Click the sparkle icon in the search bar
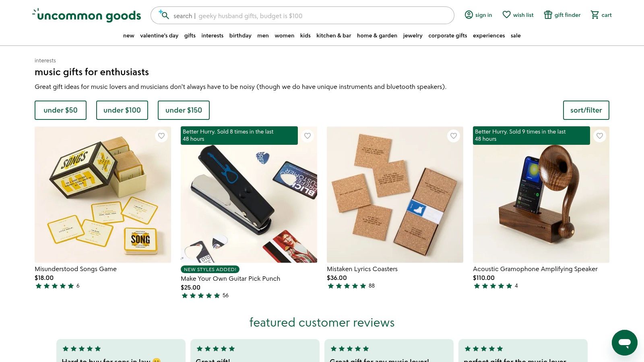Image resolution: width=644 pixels, height=362 pixels. click(x=160, y=11)
